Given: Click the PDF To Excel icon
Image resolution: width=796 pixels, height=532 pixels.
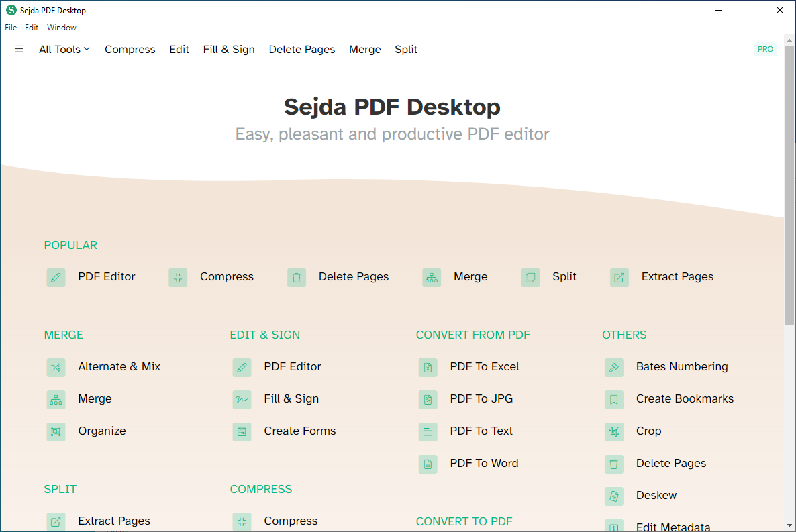Looking at the screenshot, I should coord(428,368).
